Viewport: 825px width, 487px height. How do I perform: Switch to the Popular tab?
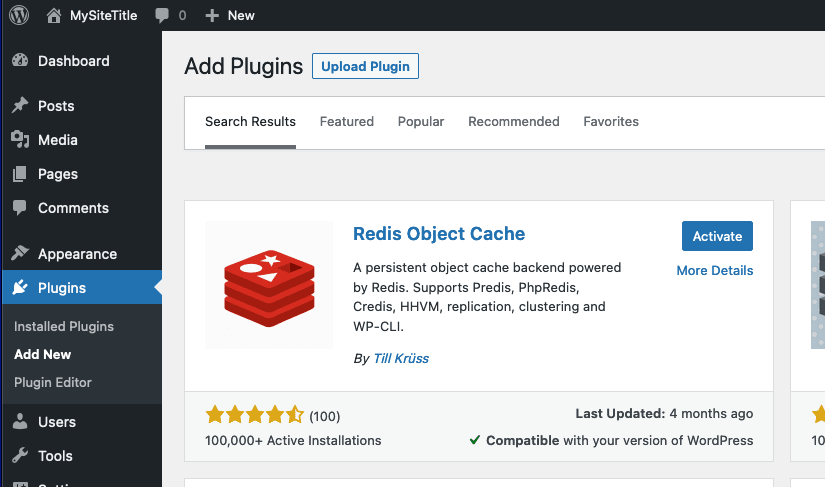coord(421,121)
